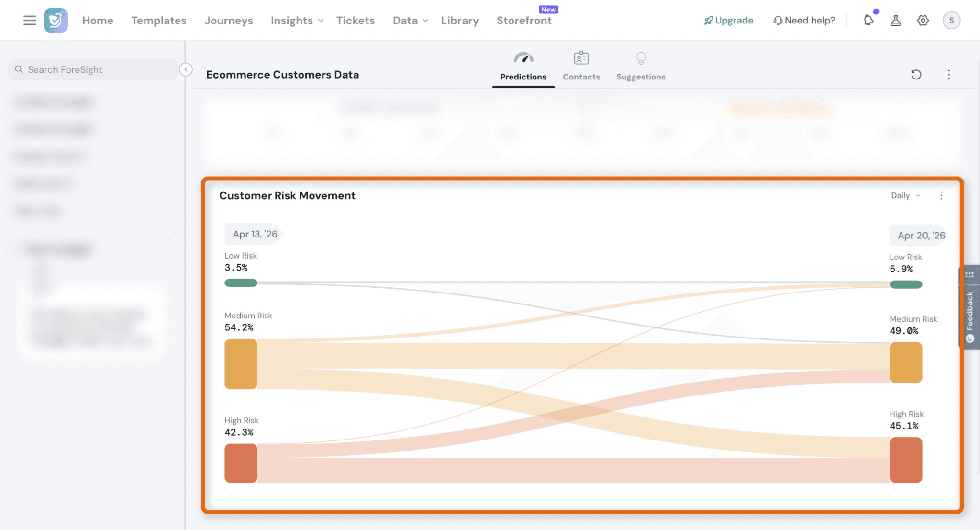Click the 45.1% High Risk value
Screen dimensions: 980x530
coord(904,426)
